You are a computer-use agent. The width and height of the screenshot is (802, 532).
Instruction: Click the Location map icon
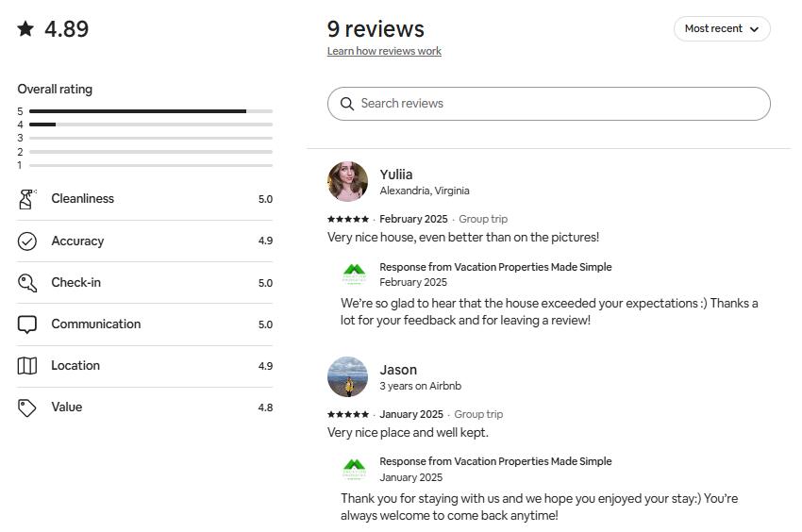[x=27, y=366]
